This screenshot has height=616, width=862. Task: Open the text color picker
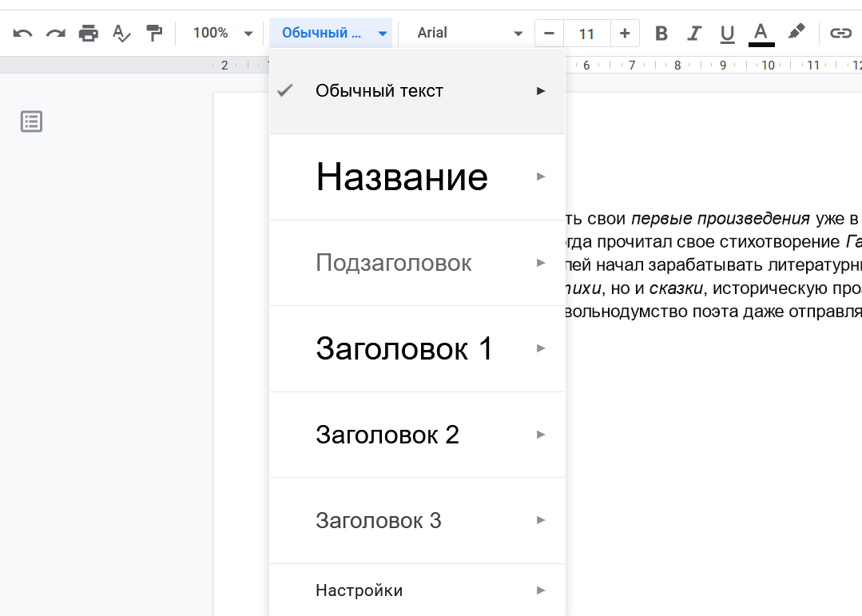[x=761, y=33]
